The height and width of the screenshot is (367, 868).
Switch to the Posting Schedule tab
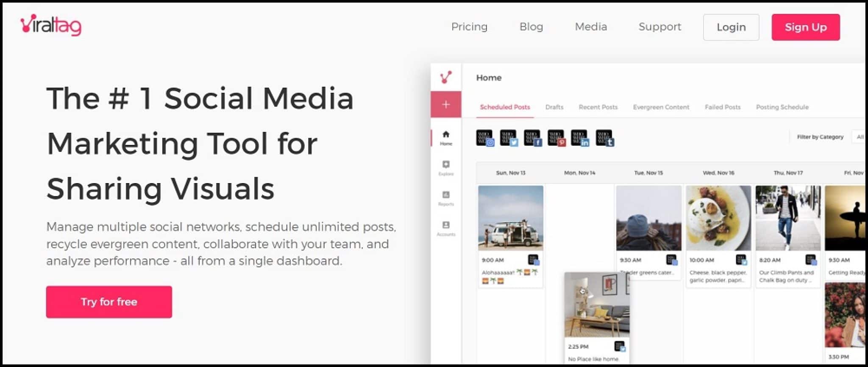[x=782, y=107]
